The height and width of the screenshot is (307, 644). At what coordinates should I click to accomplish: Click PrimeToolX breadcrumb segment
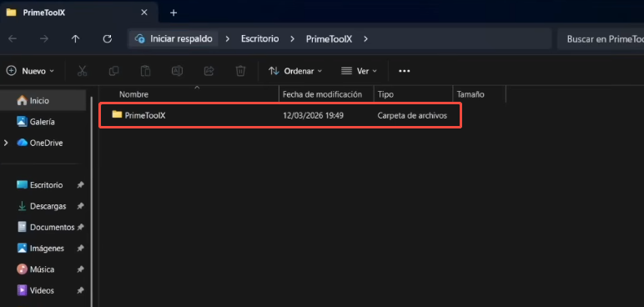(329, 39)
